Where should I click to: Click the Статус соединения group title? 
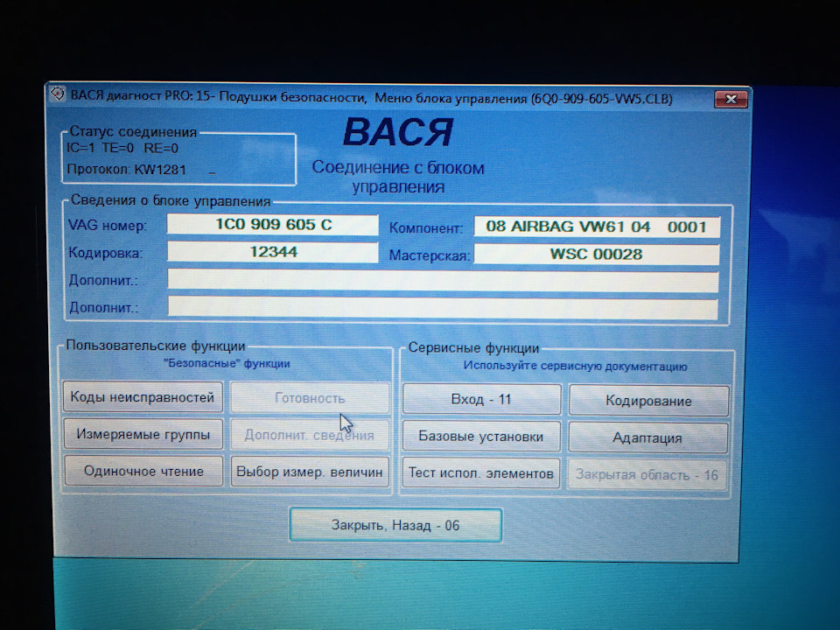(x=133, y=132)
